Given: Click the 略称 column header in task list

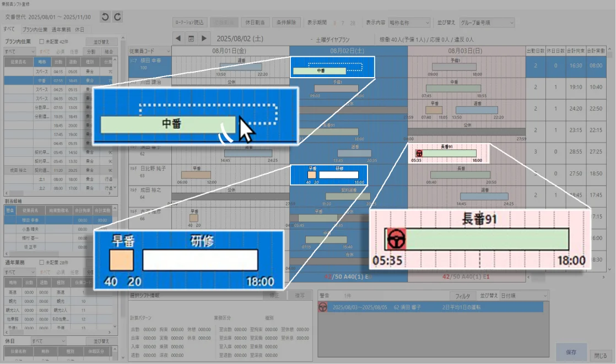Looking at the screenshot, I should click(42, 62).
